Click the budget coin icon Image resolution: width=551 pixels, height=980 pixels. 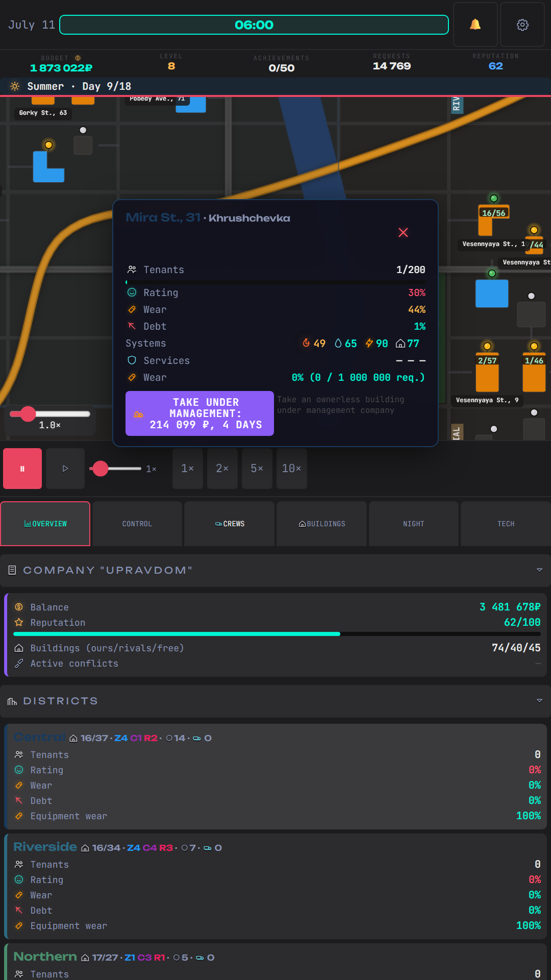click(x=78, y=58)
